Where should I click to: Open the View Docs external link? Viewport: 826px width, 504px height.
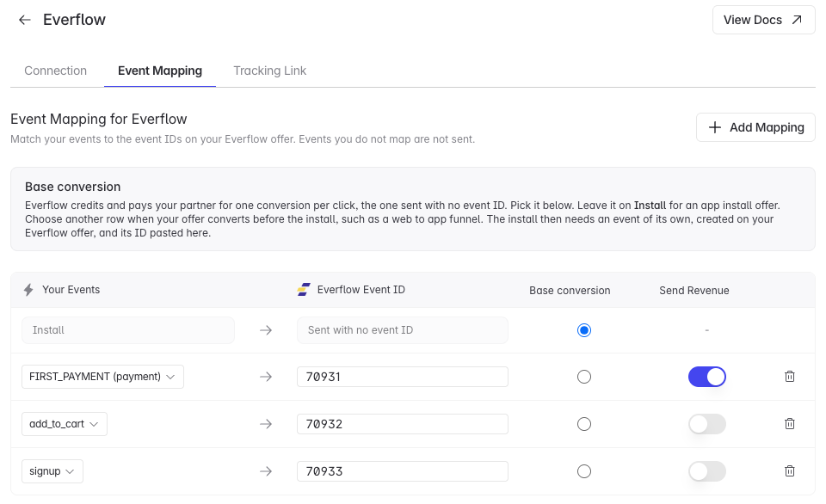click(763, 20)
